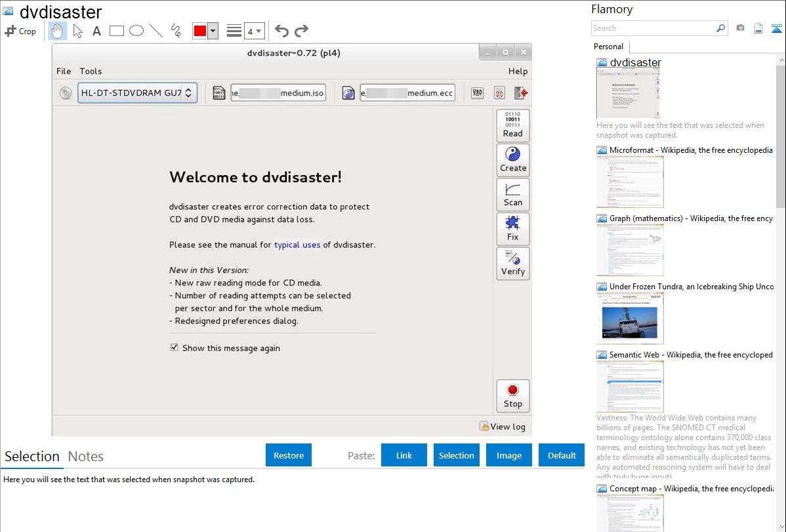The image size is (786, 532).
Task: Choose the arrow pointer tool
Action: (77, 31)
